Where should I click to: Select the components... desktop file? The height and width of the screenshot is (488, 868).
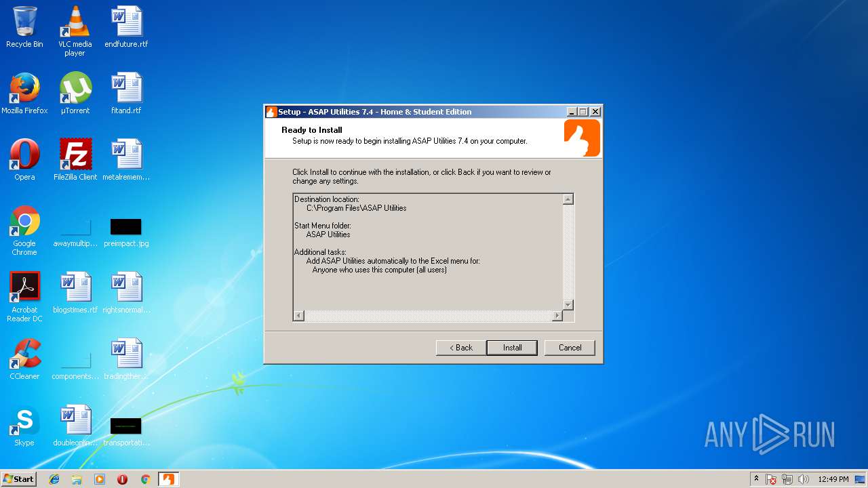point(75,365)
